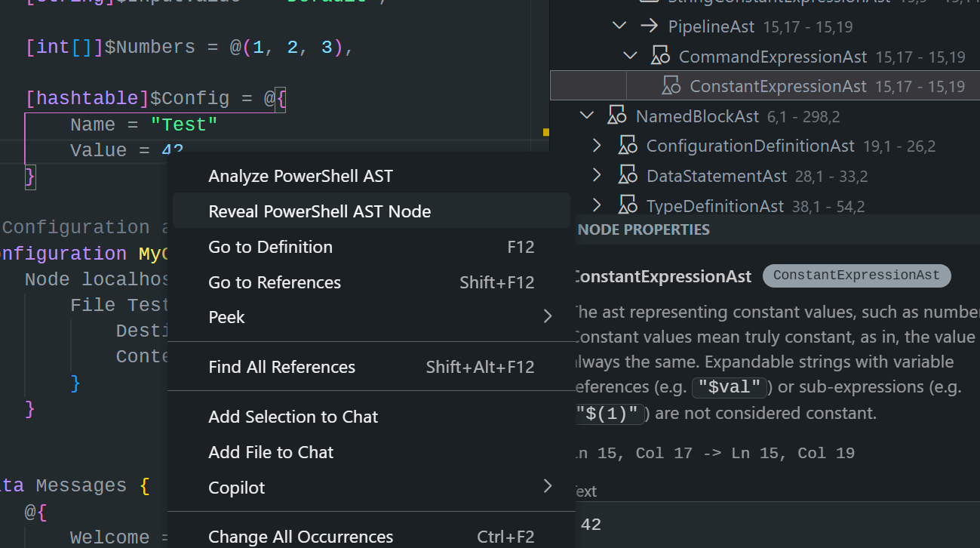
Task: Click the NamedBlockAst shapes icon
Action: pos(617,116)
